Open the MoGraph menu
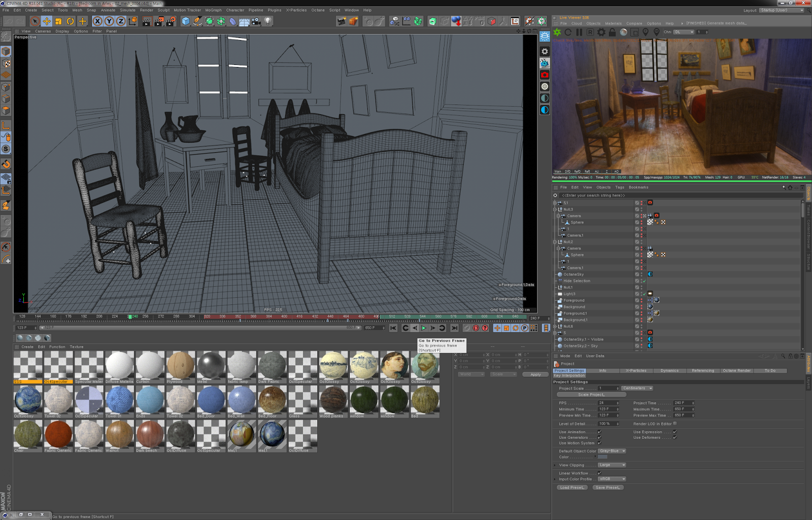The height and width of the screenshot is (520, 812). click(x=213, y=10)
